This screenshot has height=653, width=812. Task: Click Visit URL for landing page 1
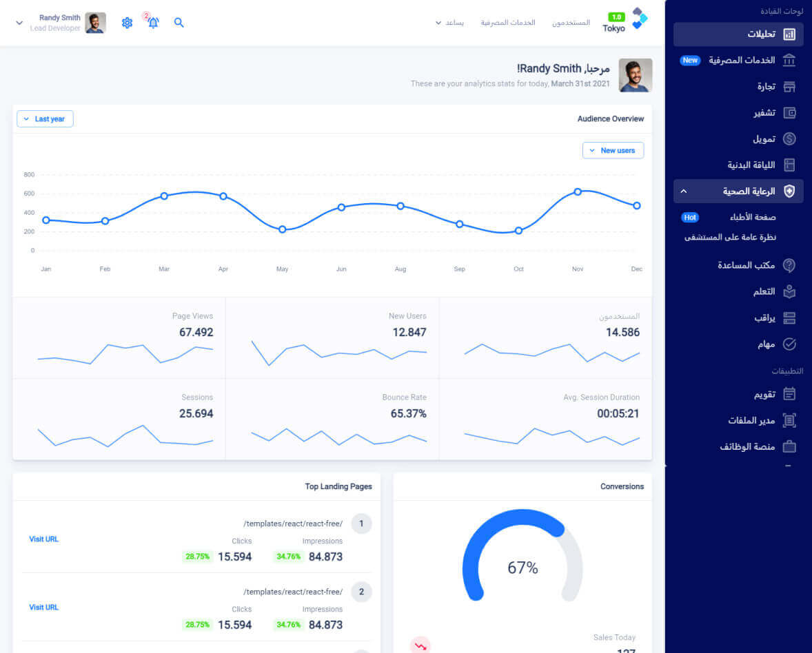pos(43,539)
